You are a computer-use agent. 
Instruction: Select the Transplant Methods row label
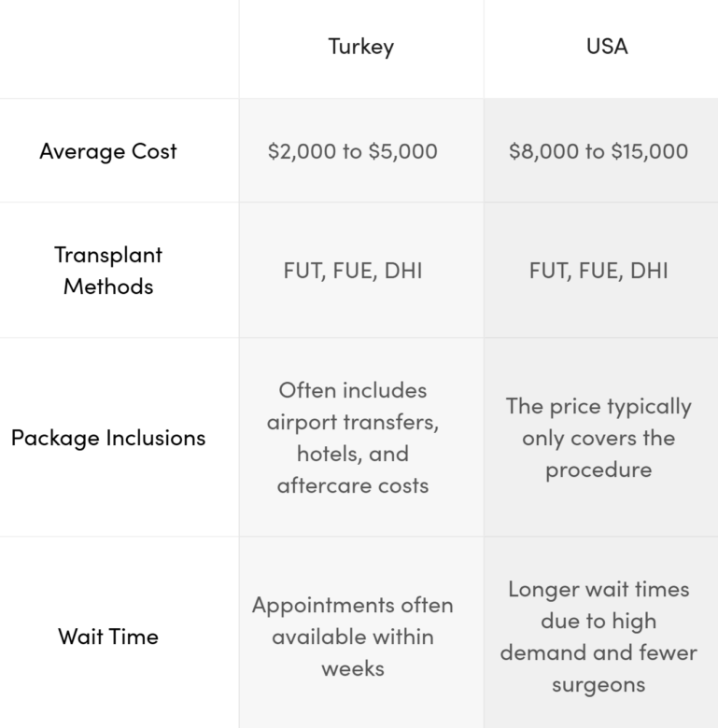point(108,270)
